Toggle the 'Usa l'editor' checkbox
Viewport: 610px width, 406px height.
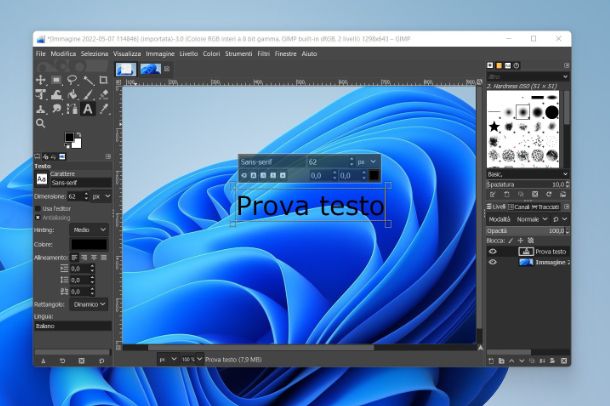(x=38, y=209)
